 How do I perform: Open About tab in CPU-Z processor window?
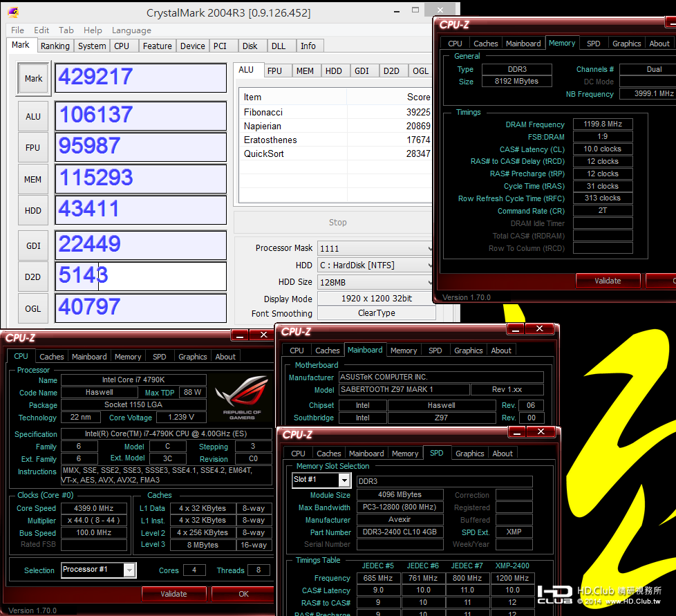coord(225,357)
